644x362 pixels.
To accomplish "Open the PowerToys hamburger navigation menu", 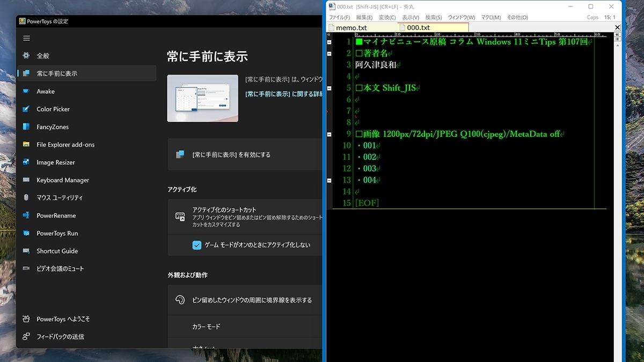I will [26, 38].
